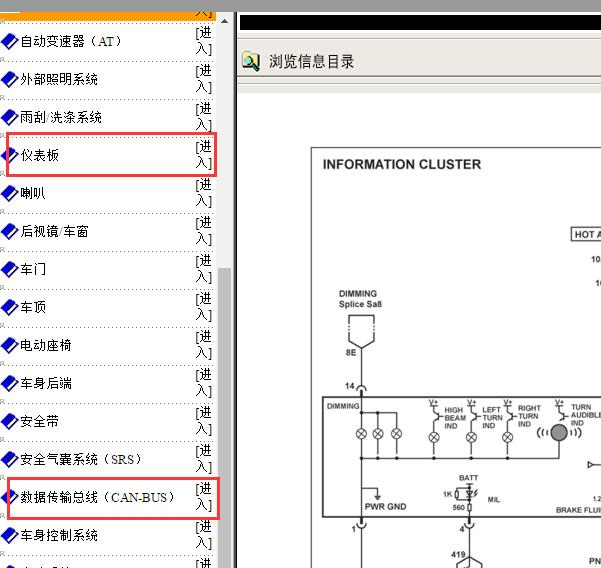This screenshot has height=568, width=601.
Task: Open the 喇叭 entry
Action: click(33, 193)
